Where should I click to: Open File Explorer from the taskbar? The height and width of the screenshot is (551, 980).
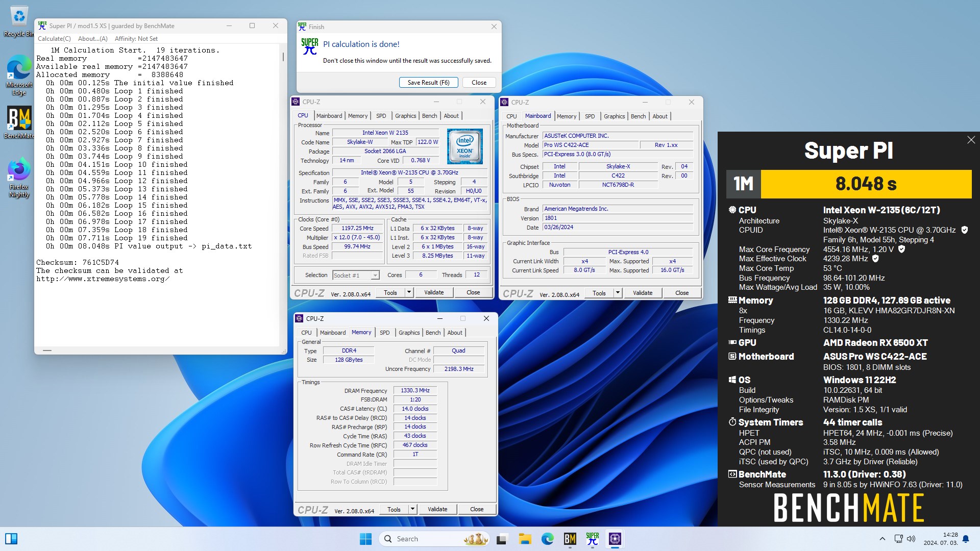pyautogui.click(x=525, y=539)
